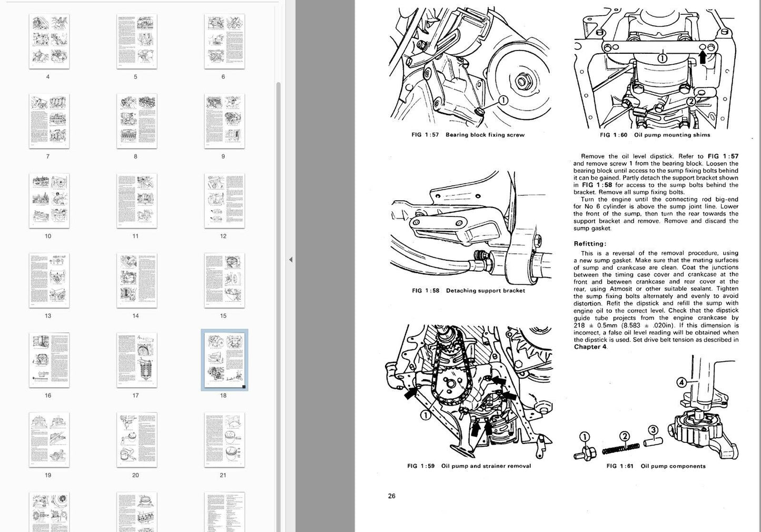Viewport: 761px width, 532px height.
Task: Select the page 5 thumbnail
Action: (x=136, y=42)
